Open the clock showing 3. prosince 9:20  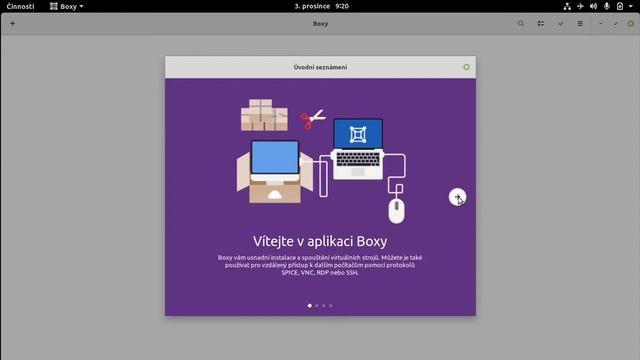click(x=321, y=6)
